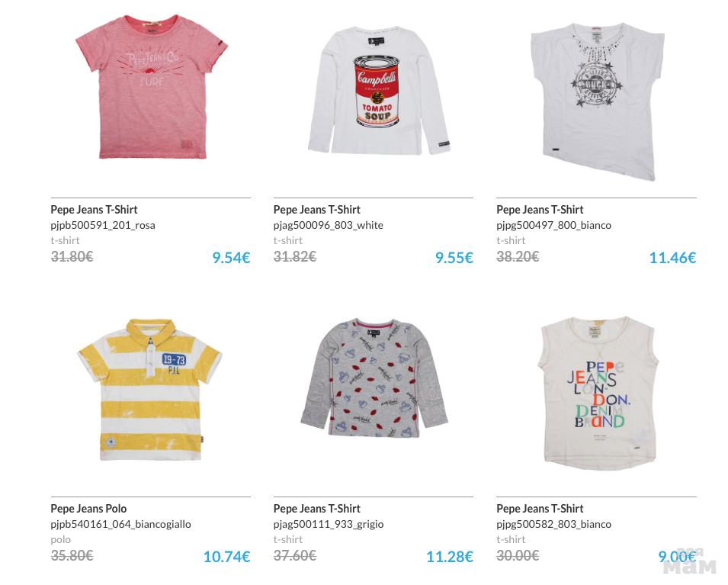Screen dimensions: 728x585
Task: Click the 9.55€ discounted price
Action: (454, 258)
